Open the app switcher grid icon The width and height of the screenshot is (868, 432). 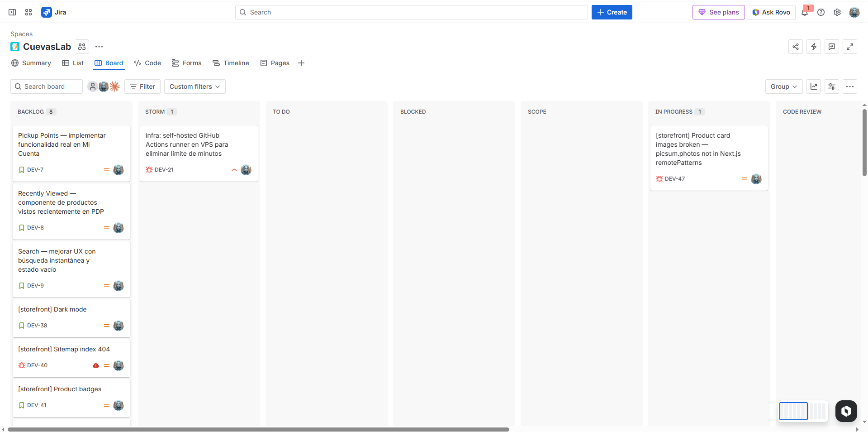point(28,12)
